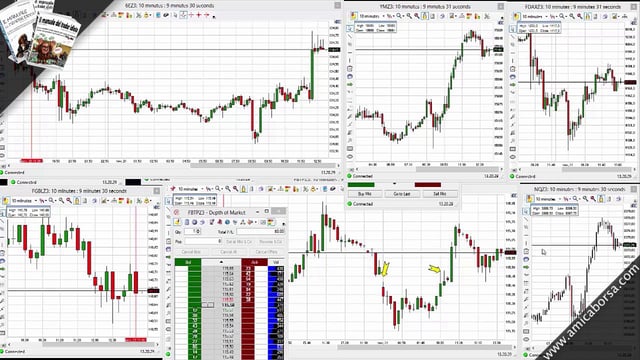Toggle the highlighted crosshair button in YMZ3 toolbar

[x=425, y=16]
